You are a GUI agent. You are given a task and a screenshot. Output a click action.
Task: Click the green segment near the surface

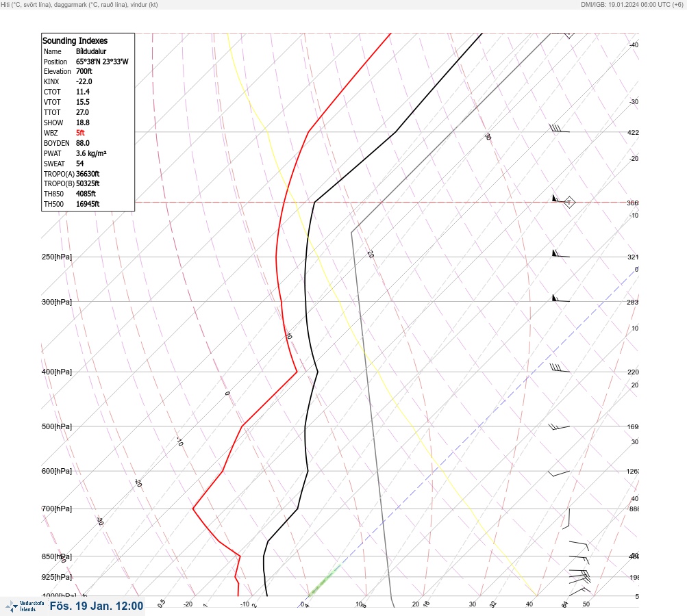[324, 580]
